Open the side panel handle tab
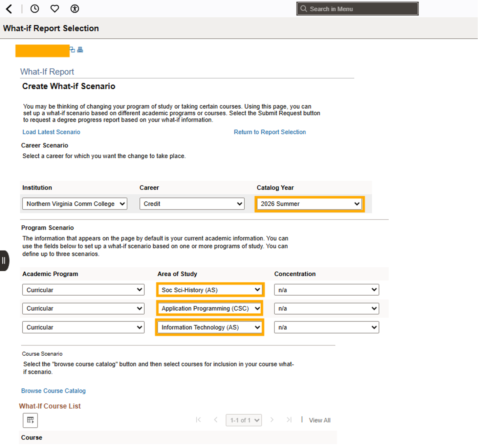 click(4, 261)
